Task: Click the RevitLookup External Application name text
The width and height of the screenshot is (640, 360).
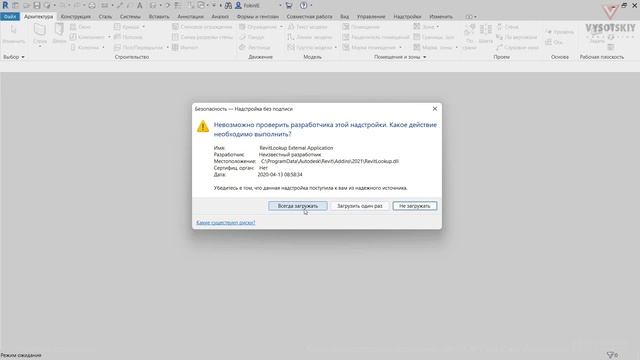Action: pyautogui.click(x=296, y=148)
